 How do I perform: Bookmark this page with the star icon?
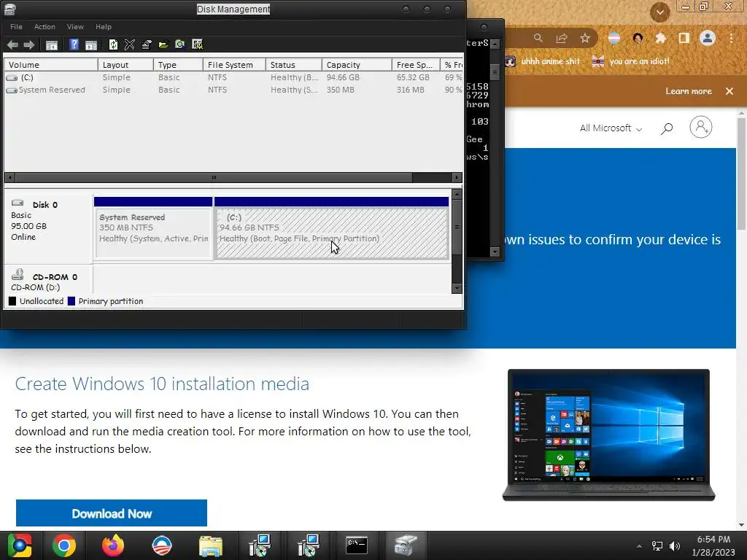[x=585, y=38]
